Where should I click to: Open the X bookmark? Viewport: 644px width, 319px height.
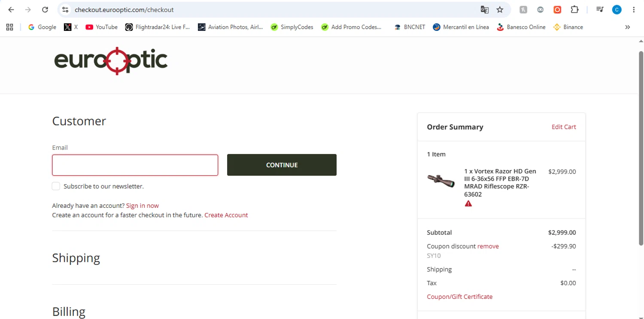pyautogui.click(x=71, y=27)
